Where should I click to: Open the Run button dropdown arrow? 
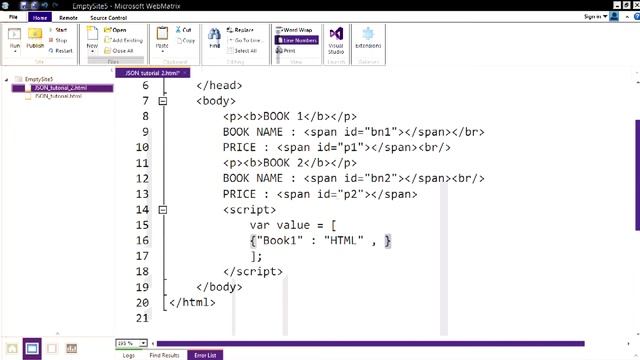point(15,52)
